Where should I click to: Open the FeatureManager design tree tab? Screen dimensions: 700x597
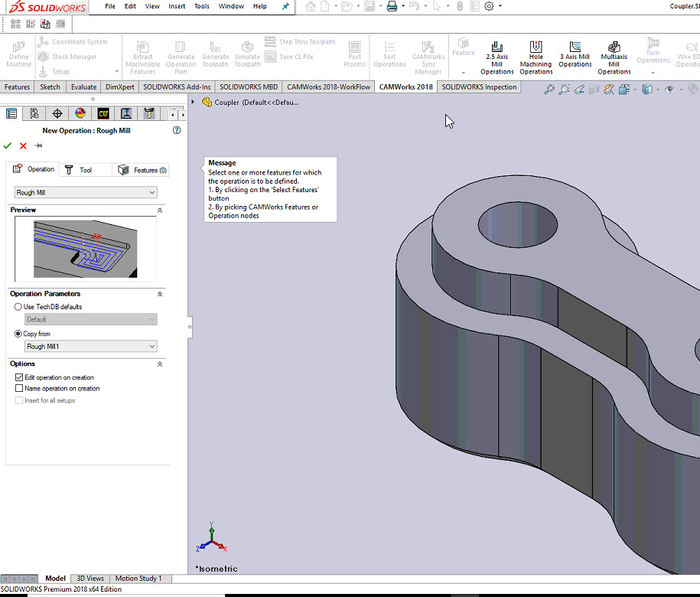11,114
